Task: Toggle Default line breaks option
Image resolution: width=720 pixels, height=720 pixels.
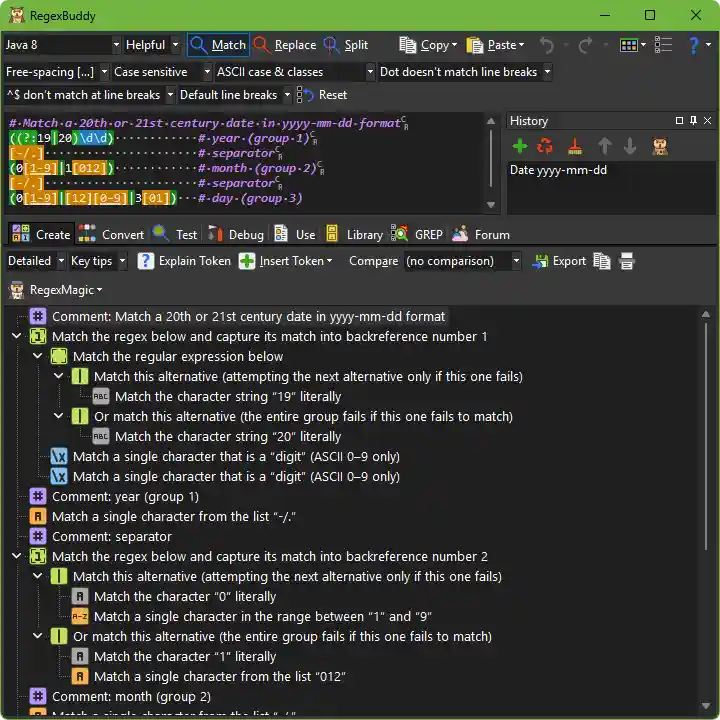Action: coord(235,95)
